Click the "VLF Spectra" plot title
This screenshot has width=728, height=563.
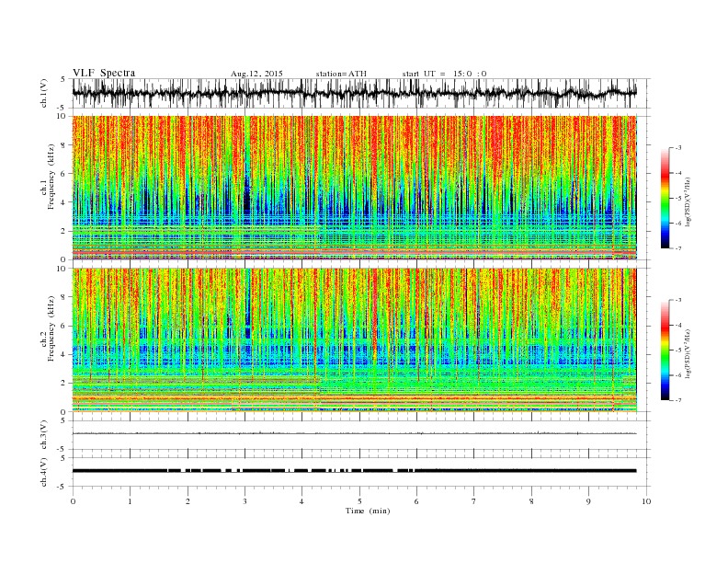pyautogui.click(x=104, y=73)
